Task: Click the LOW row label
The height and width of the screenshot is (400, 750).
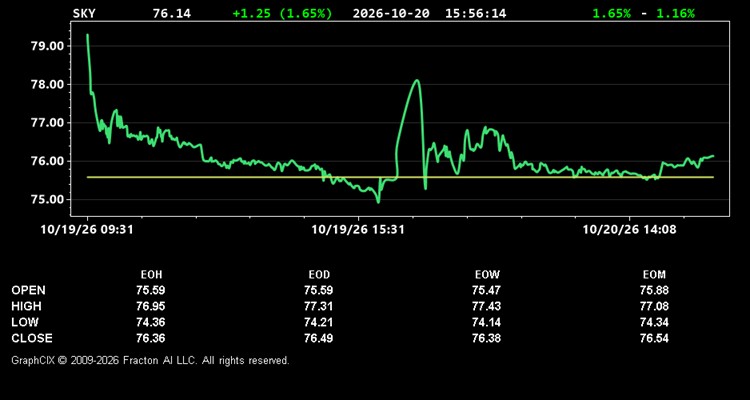Action: [x=25, y=322]
